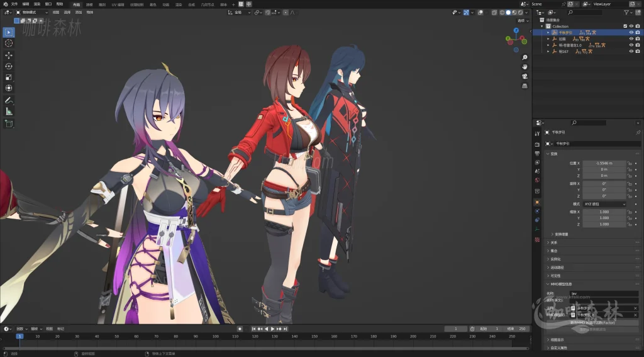Open the XYZ rotation mode dropdown

tap(604, 204)
